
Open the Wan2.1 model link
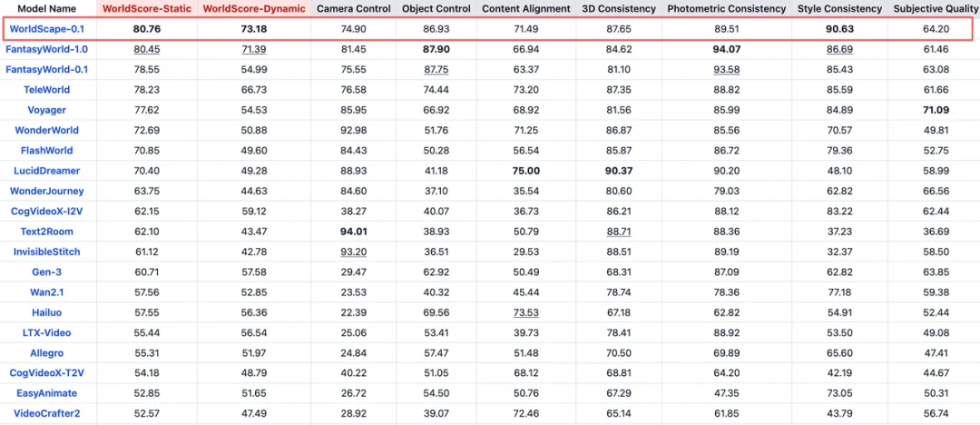point(47,292)
